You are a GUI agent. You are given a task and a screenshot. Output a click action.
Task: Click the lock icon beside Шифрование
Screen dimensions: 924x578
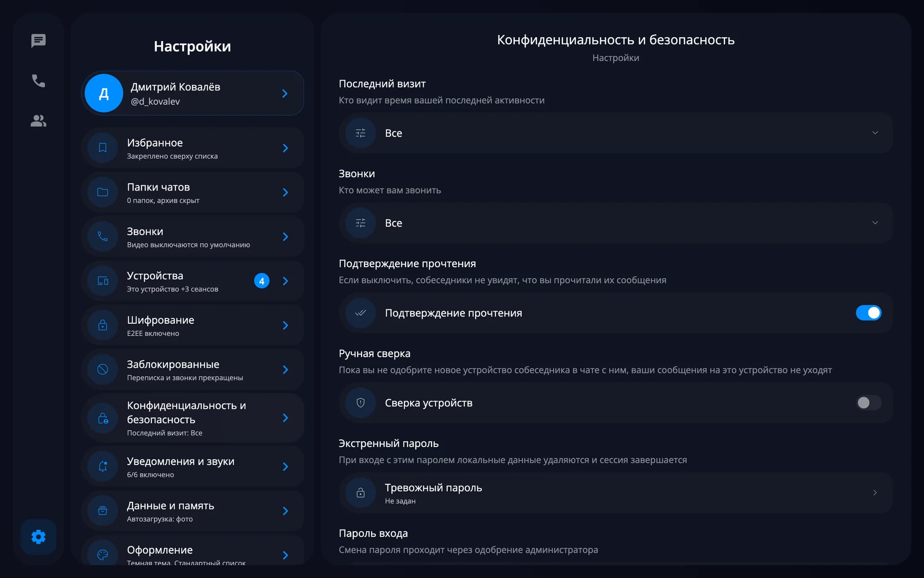point(103,325)
